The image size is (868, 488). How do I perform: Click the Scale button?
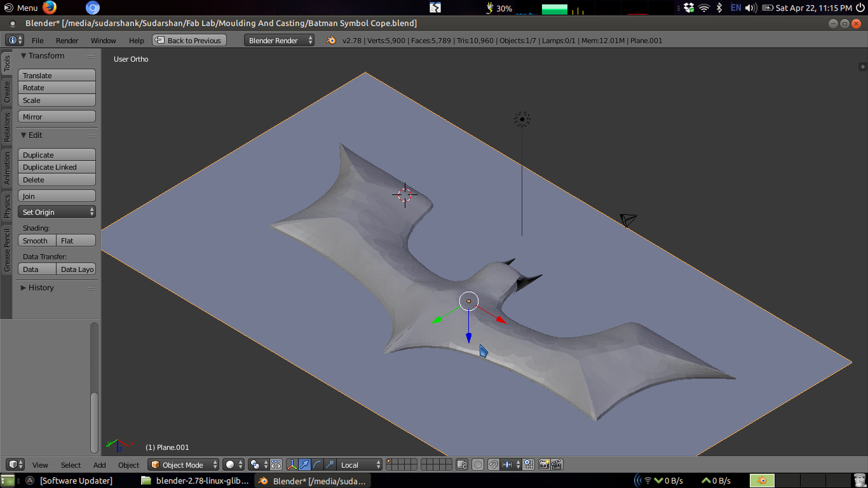(57, 100)
